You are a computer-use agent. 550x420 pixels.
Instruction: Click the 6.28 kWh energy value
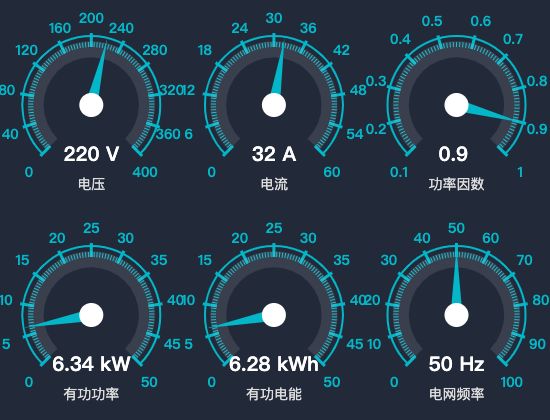[274, 364]
